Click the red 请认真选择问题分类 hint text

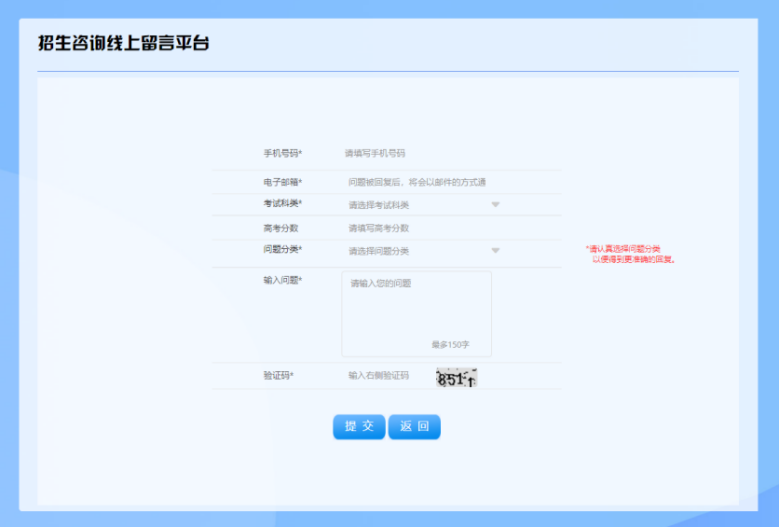click(x=630, y=254)
